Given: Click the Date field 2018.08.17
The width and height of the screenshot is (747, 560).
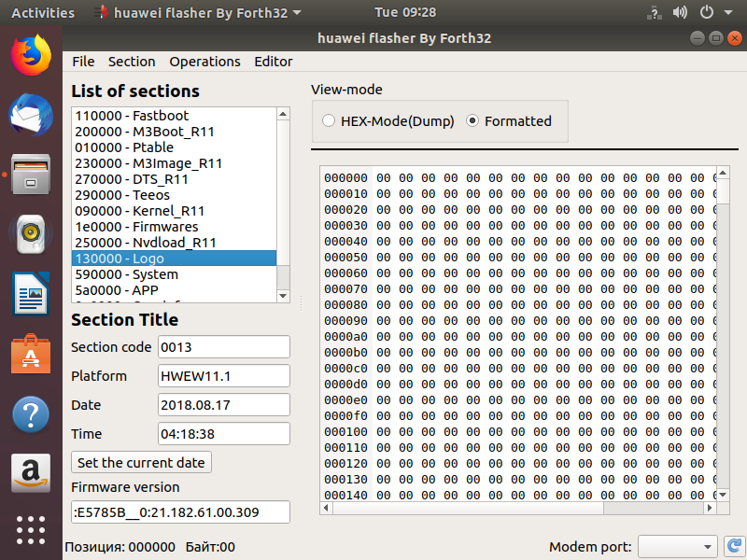Looking at the screenshot, I should coord(224,405).
